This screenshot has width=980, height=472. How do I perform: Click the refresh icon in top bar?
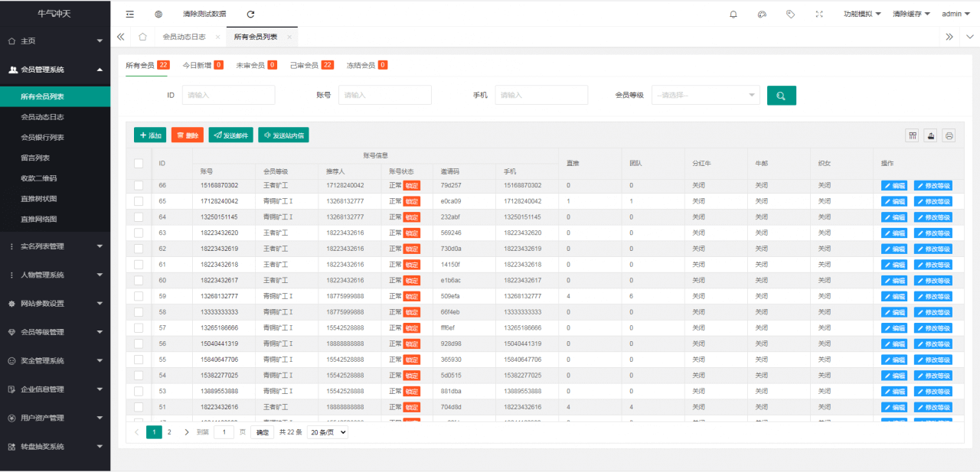pyautogui.click(x=250, y=14)
